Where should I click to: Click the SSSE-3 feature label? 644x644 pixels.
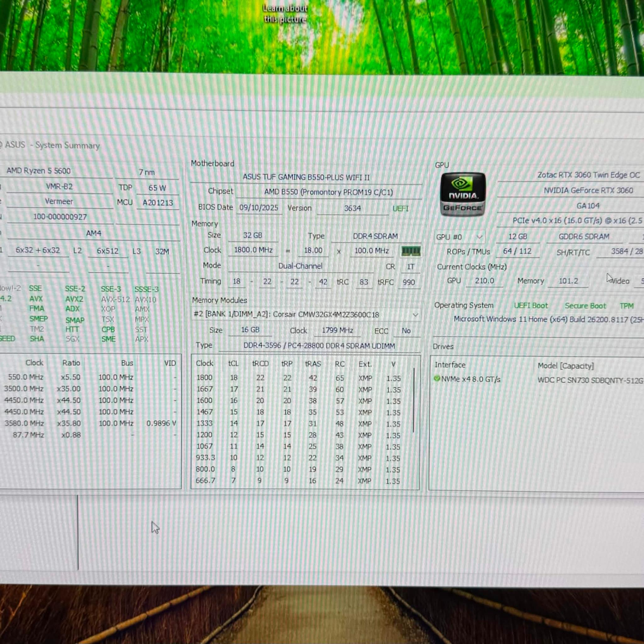(146, 289)
